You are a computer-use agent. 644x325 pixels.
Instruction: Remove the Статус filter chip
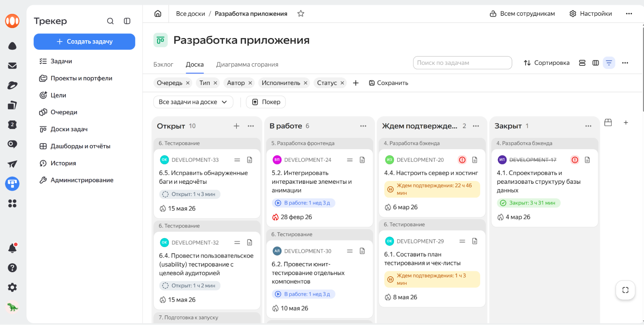342,83
